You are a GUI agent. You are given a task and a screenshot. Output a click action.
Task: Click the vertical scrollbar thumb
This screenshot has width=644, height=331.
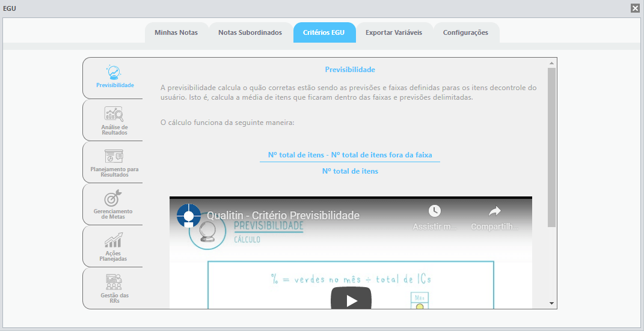(551, 148)
